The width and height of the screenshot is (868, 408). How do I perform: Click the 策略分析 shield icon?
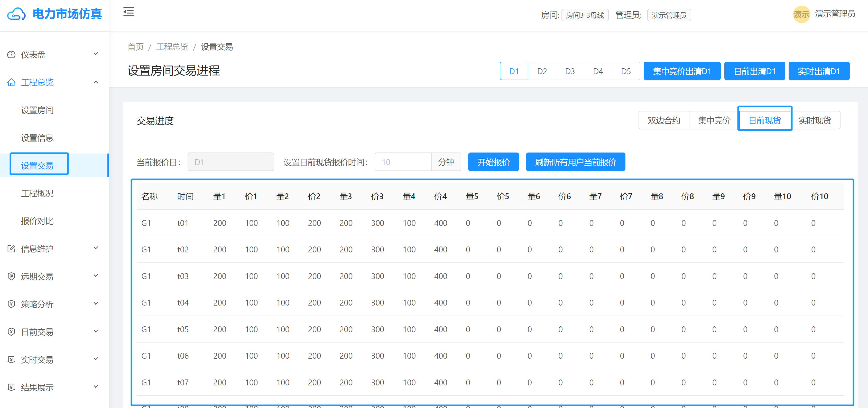[12, 304]
